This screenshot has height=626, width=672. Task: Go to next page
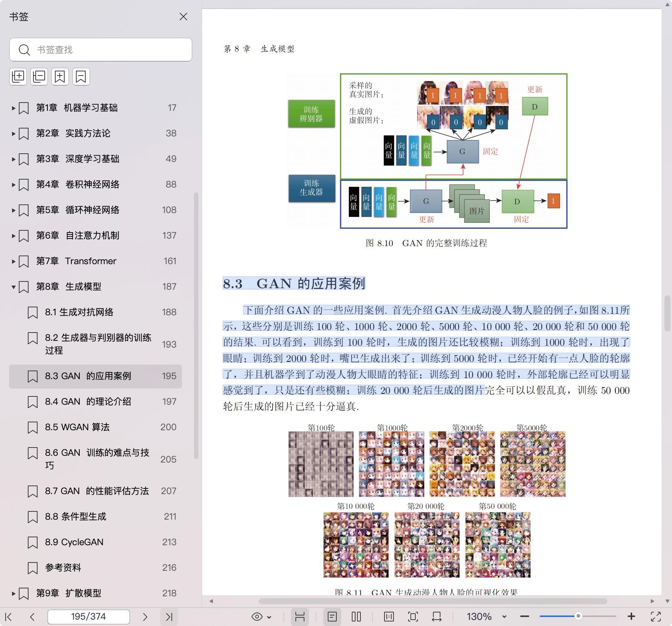point(145,617)
